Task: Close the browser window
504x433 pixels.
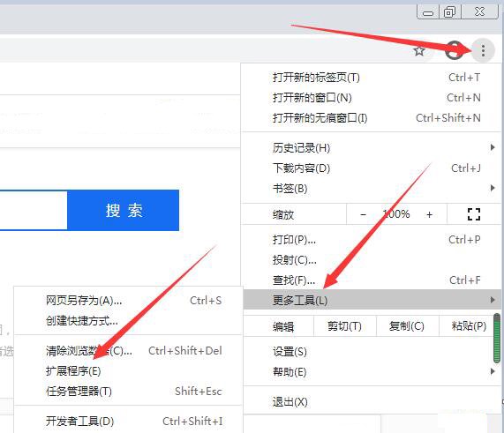Action: (479, 12)
